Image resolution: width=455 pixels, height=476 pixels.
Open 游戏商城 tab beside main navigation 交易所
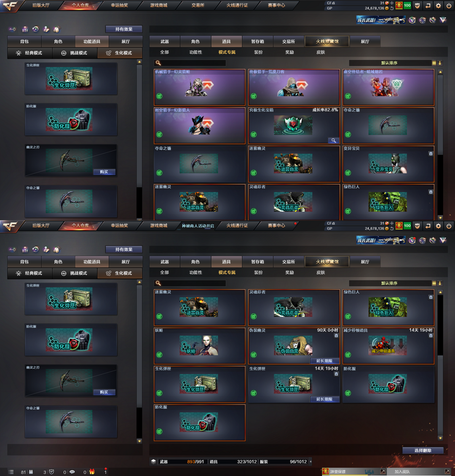pos(159,5)
